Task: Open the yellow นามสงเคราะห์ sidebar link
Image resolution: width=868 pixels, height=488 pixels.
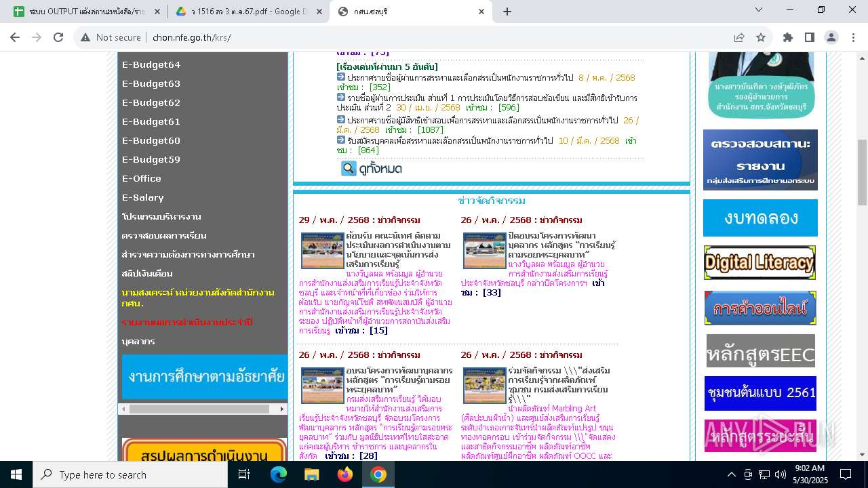Action: pyautogui.click(x=198, y=298)
